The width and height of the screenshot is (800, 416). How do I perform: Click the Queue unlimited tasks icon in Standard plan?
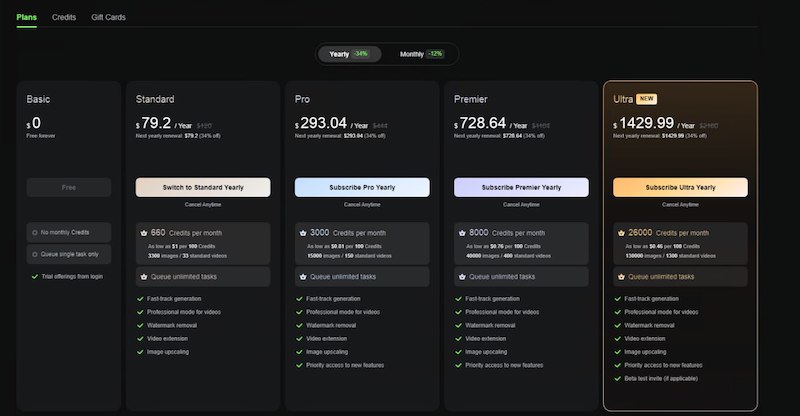[143, 277]
